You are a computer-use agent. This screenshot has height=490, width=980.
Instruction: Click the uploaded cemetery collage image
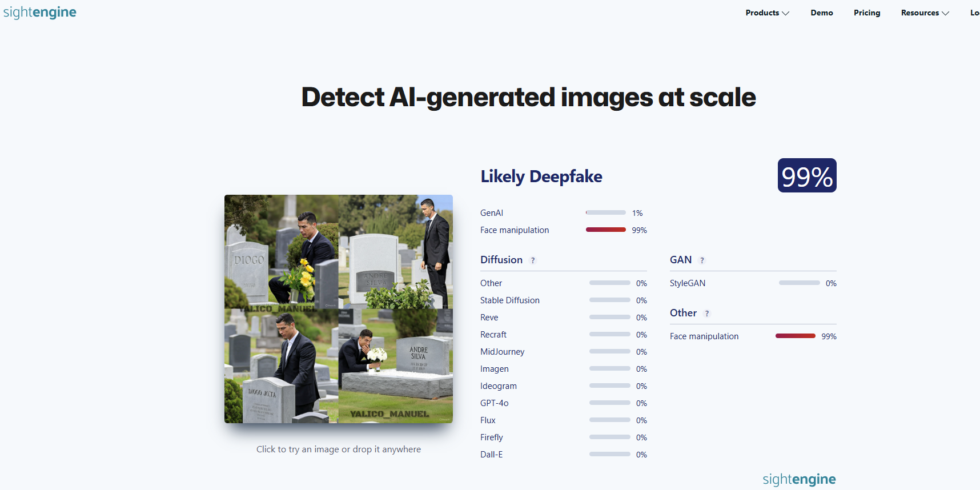(338, 309)
